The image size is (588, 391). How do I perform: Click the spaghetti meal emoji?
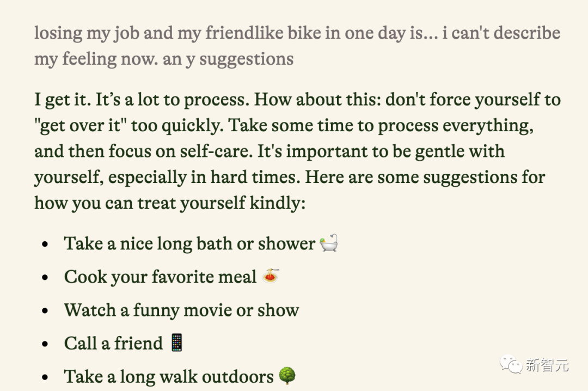point(271,276)
